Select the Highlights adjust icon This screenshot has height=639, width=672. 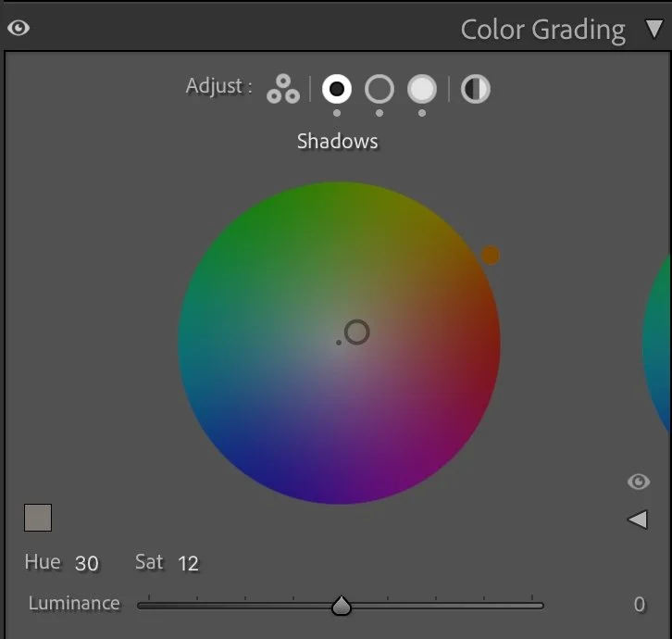(422, 89)
